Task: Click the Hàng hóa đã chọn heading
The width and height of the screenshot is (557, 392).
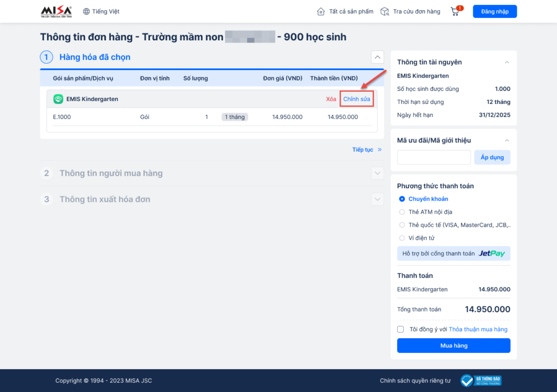Action: click(95, 57)
